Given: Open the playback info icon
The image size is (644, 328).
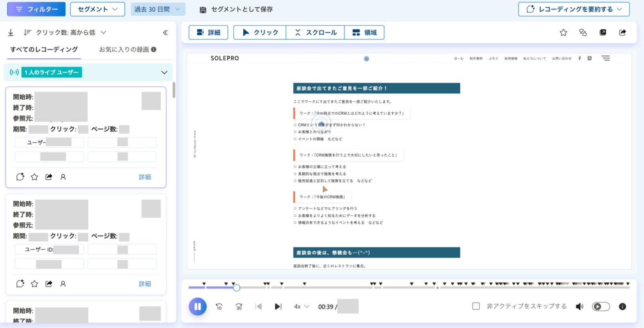Looking at the screenshot, I should tap(622, 307).
